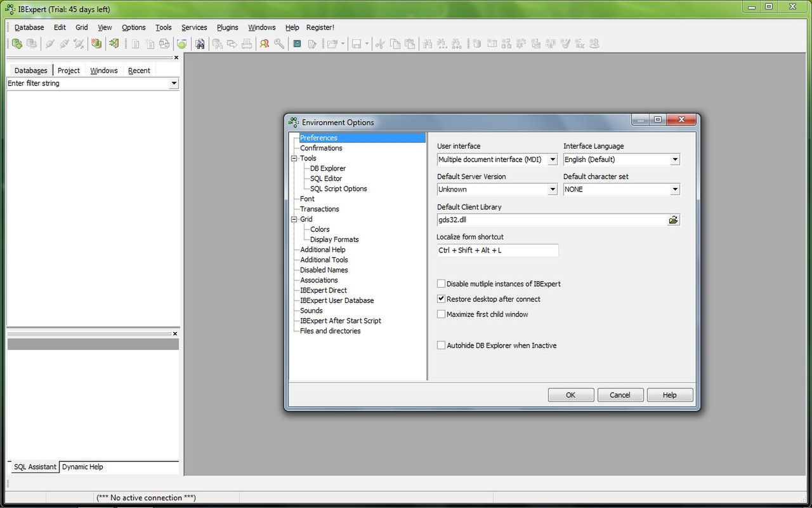This screenshot has height=508, width=812.
Task: Close the SQL Assistant panel
Action: coord(175,333)
